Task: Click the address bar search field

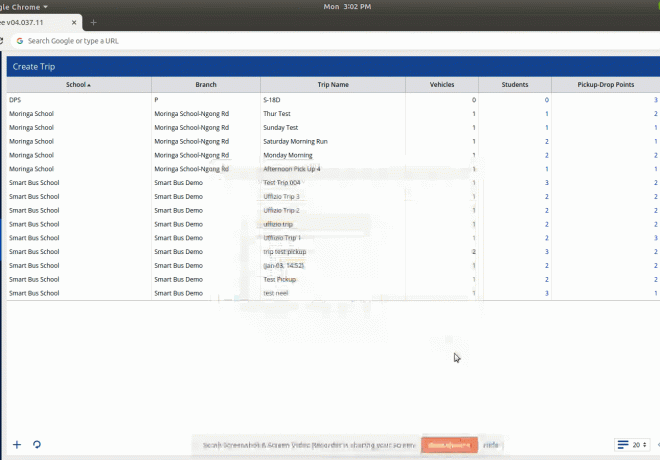Action: [200, 41]
